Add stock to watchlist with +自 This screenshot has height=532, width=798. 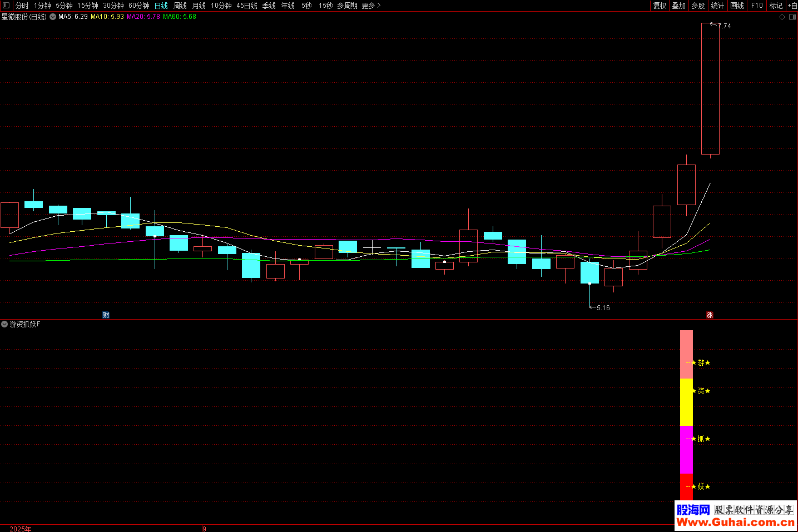[792, 6]
